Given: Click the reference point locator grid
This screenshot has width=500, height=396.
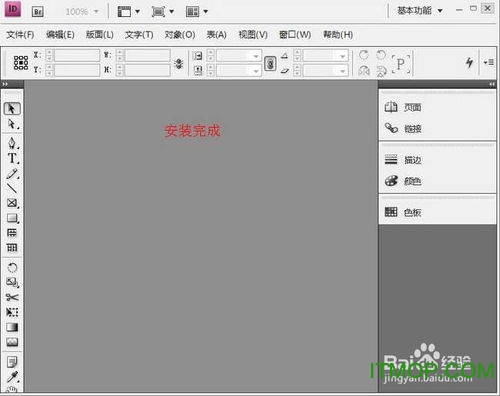Looking at the screenshot, I should click(x=21, y=63).
